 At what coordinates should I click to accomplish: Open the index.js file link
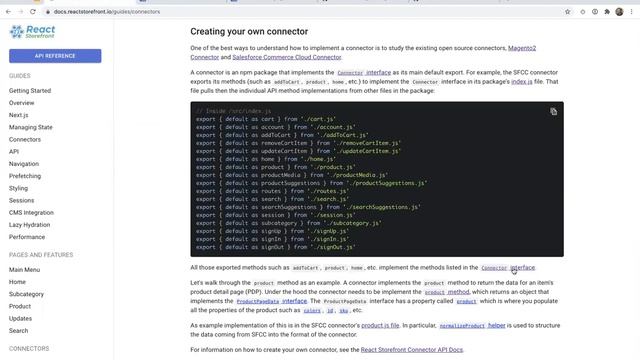[x=522, y=82]
